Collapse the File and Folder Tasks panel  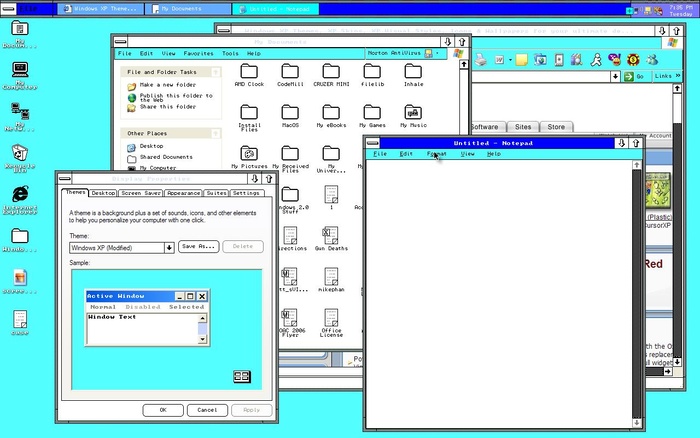pos(216,72)
